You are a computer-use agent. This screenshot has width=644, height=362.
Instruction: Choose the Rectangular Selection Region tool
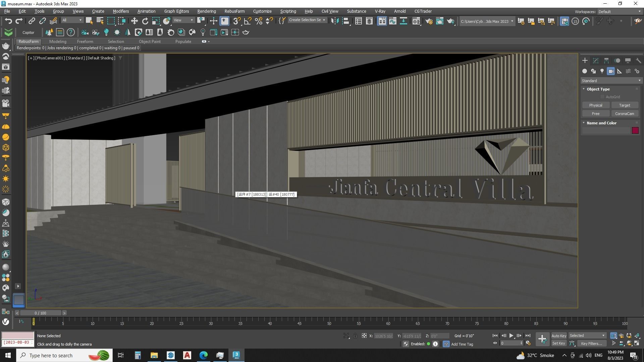coord(111,21)
